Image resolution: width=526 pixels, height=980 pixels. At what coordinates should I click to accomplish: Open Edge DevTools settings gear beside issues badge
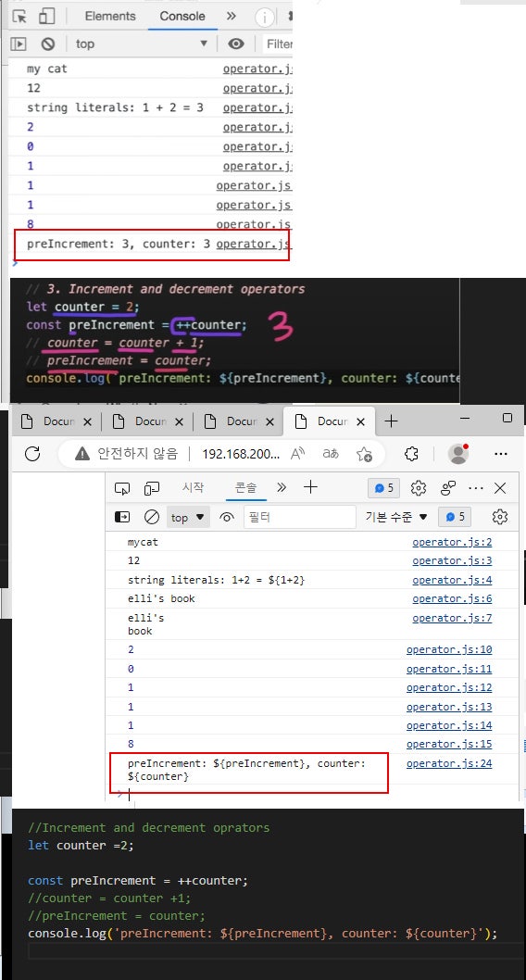(419, 488)
